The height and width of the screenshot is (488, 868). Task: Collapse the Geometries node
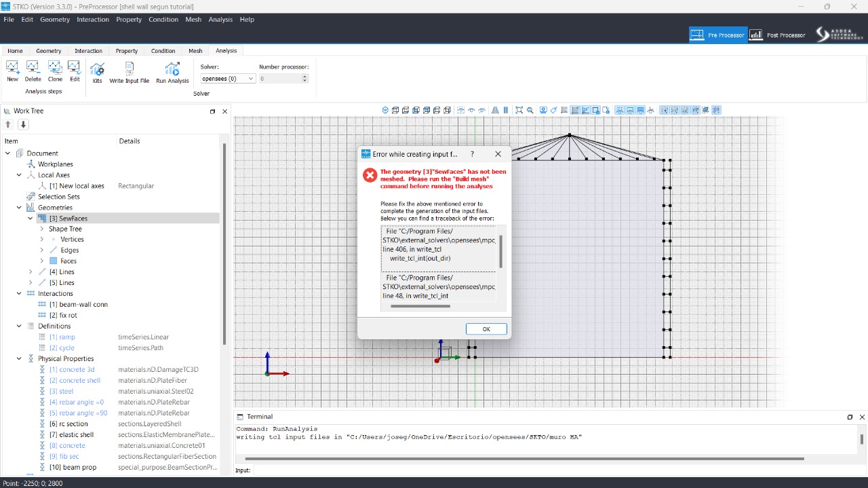pos(20,208)
